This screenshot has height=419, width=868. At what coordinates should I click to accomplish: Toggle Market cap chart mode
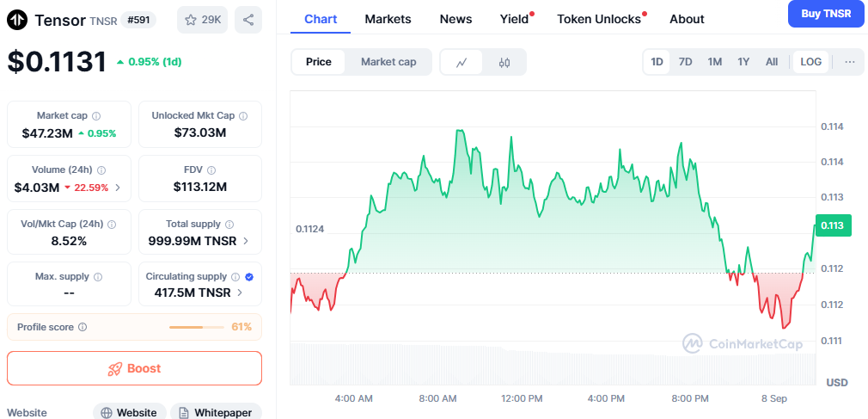click(388, 62)
